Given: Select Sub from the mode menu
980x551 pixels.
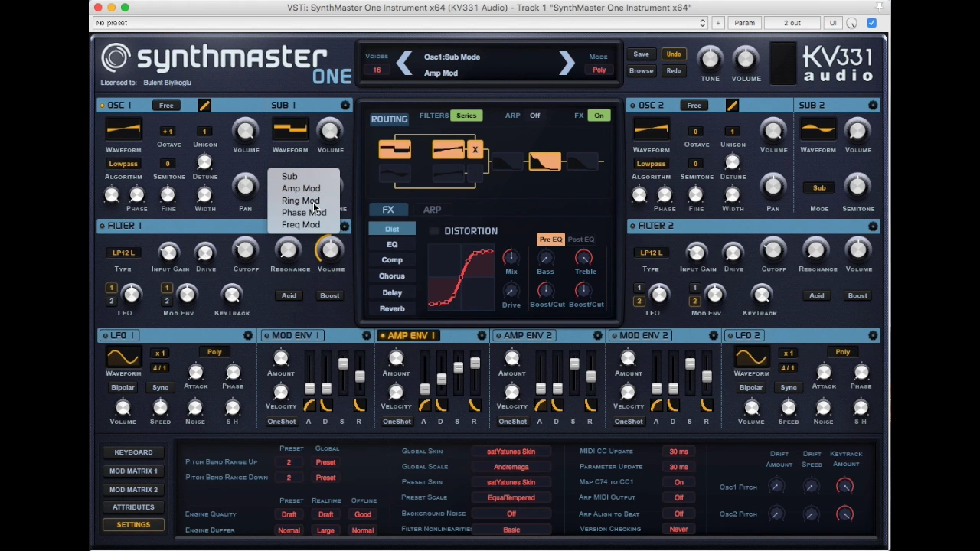Looking at the screenshot, I should [289, 176].
